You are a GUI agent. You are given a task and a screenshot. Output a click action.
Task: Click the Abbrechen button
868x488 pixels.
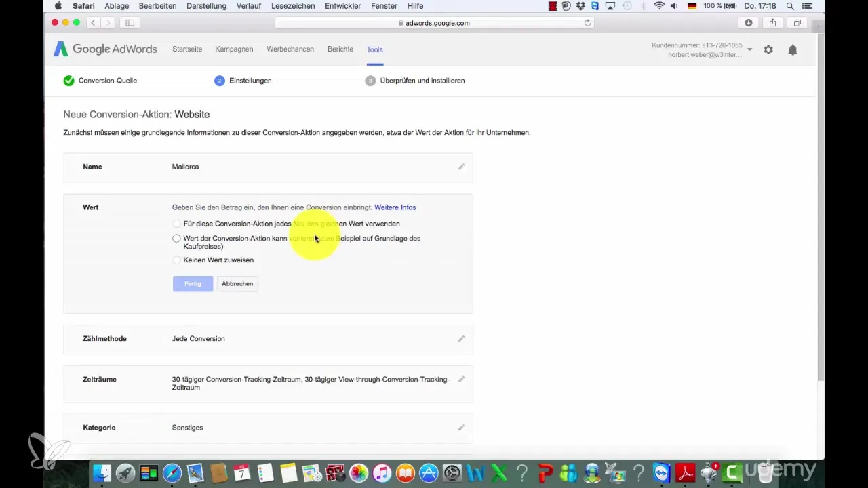pos(237,284)
